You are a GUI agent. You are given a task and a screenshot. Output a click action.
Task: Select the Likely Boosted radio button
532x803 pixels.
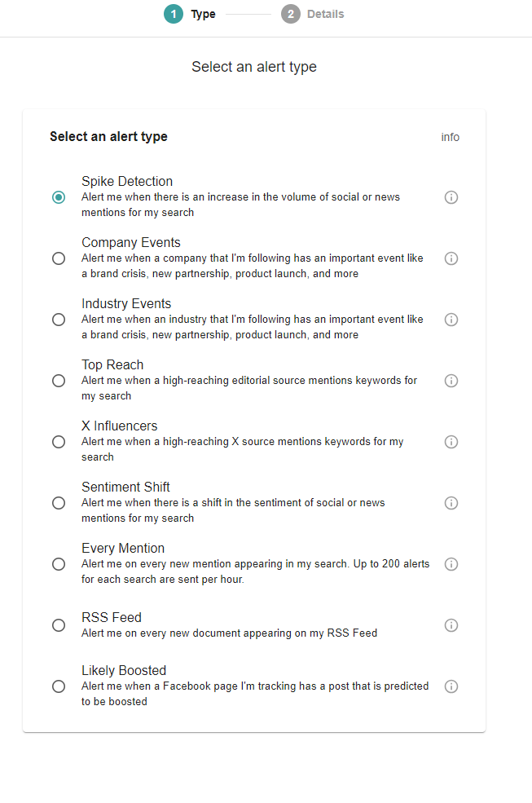point(59,686)
